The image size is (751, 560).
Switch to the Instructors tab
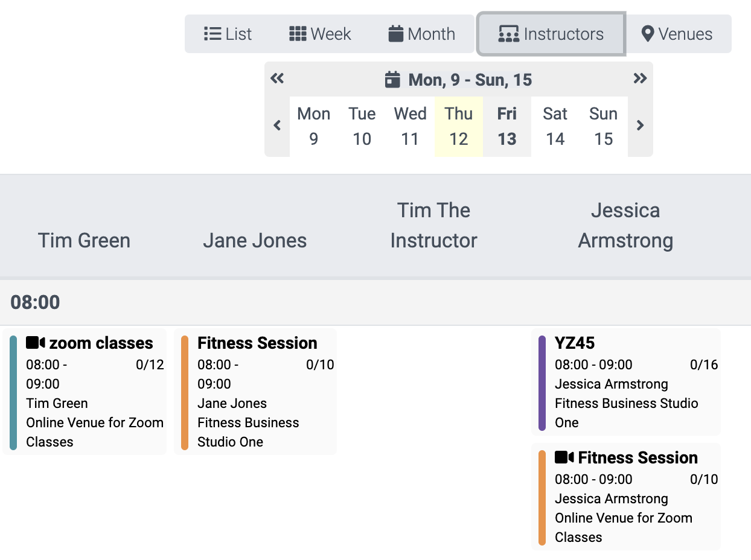551,34
